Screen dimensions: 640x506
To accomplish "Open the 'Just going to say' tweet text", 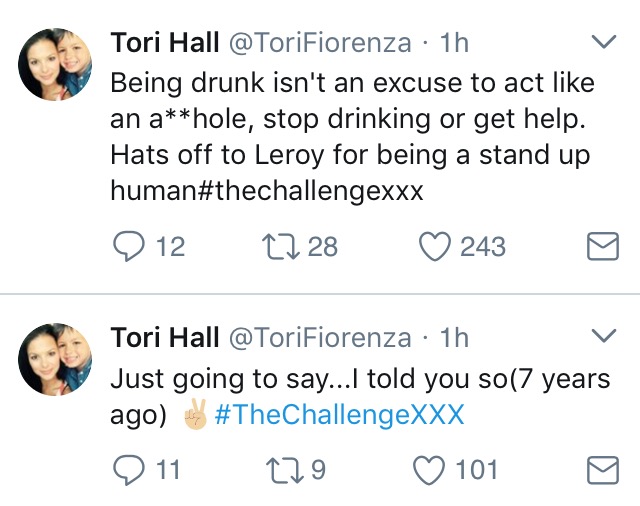I will (360, 397).
